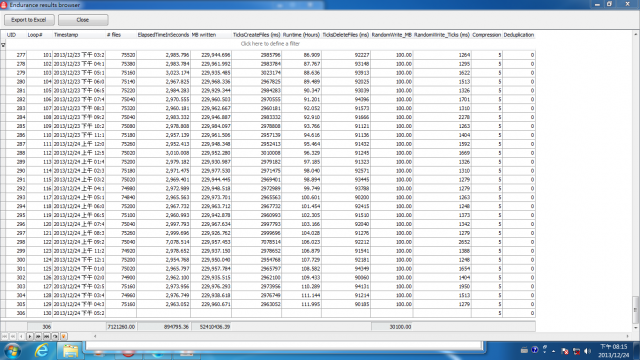Click the on-screen keyboard tray icon
The height and width of the screenshot is (360, 640).
pos(524,350)
